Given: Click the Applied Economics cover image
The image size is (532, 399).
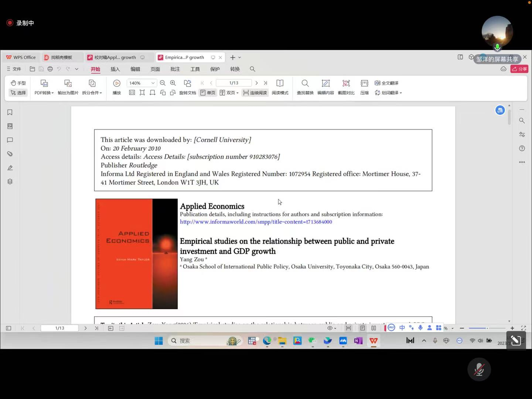Looking at the screenshot, I should 136,254.
